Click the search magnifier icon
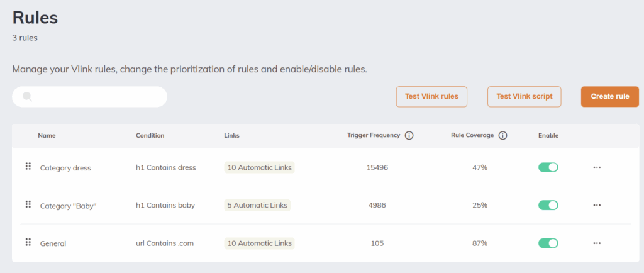This screenshot has height=273, width=644. pos(27,97)
